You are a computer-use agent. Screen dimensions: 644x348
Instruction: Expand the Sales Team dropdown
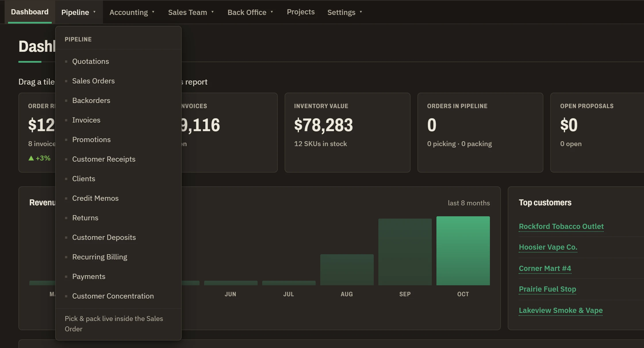[x=191, y=12]
